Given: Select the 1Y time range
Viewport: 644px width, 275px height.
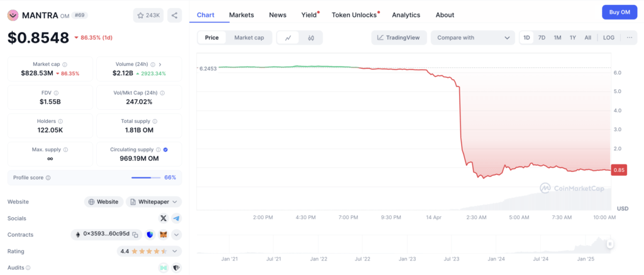Looking at the screenshot, I should (x=572, y=38).
